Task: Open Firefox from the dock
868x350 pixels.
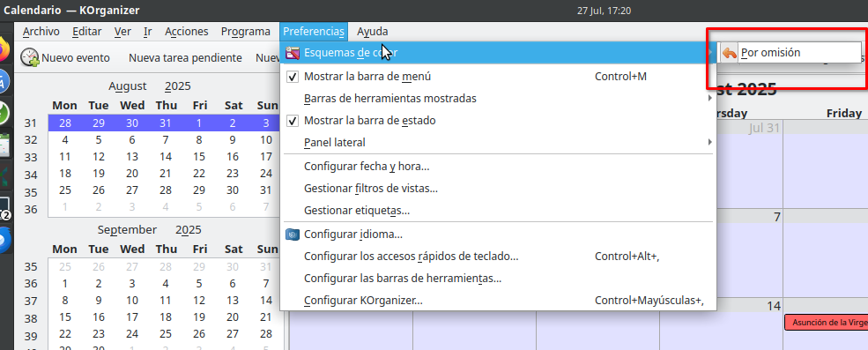Action: tap(4, 50)
